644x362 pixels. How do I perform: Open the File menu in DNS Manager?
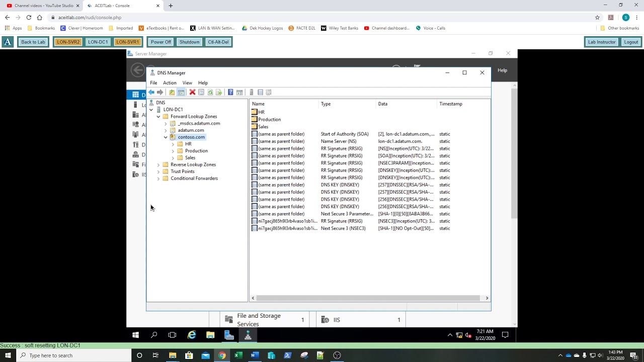(153, 83)
